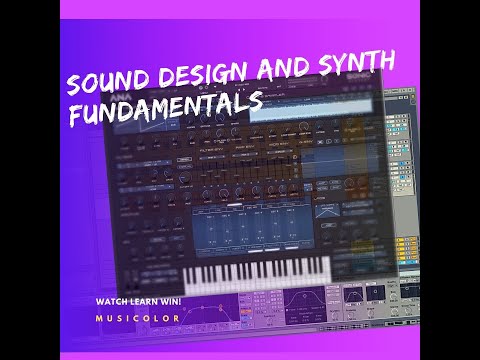
Task: Click the LFO triangle waveform display
Action: (x=327, y=211)
